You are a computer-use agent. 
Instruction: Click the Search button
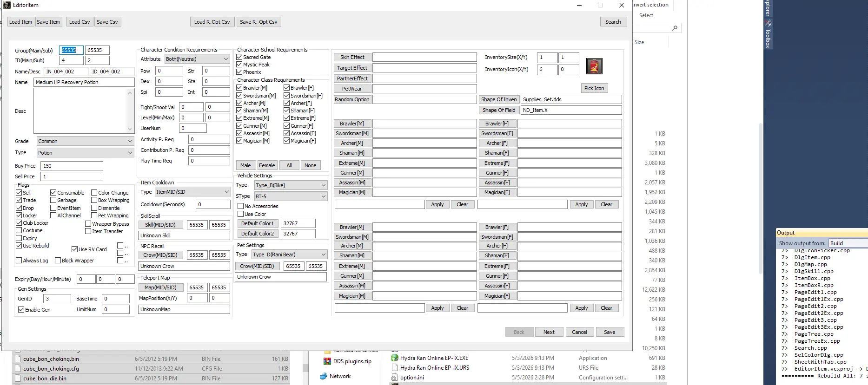tap(613, 22)
